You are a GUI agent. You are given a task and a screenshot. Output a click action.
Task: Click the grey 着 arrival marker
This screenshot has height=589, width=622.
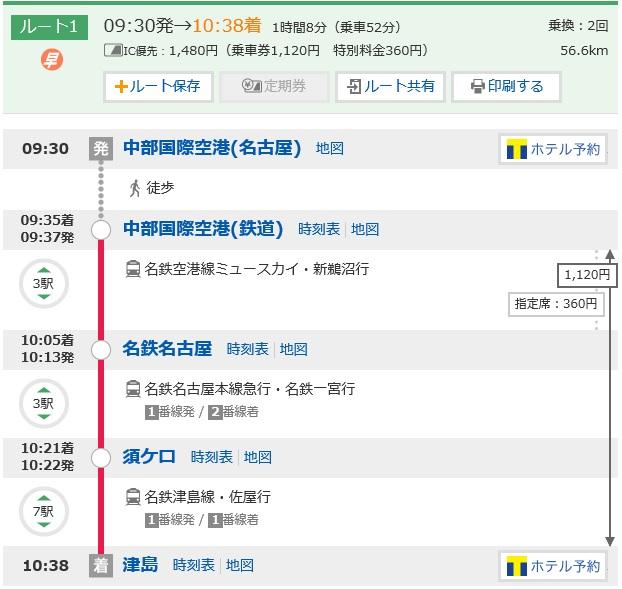(101, 565)
